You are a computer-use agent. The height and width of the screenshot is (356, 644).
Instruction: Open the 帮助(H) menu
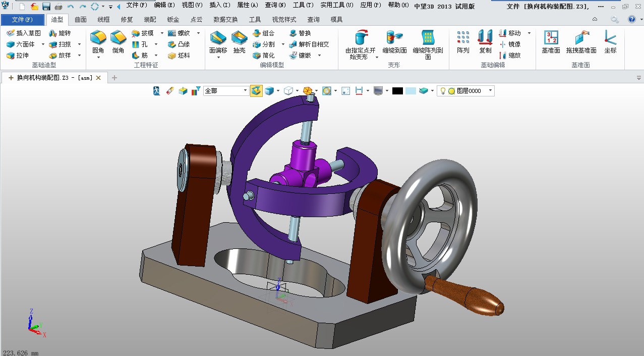(399, 5)
